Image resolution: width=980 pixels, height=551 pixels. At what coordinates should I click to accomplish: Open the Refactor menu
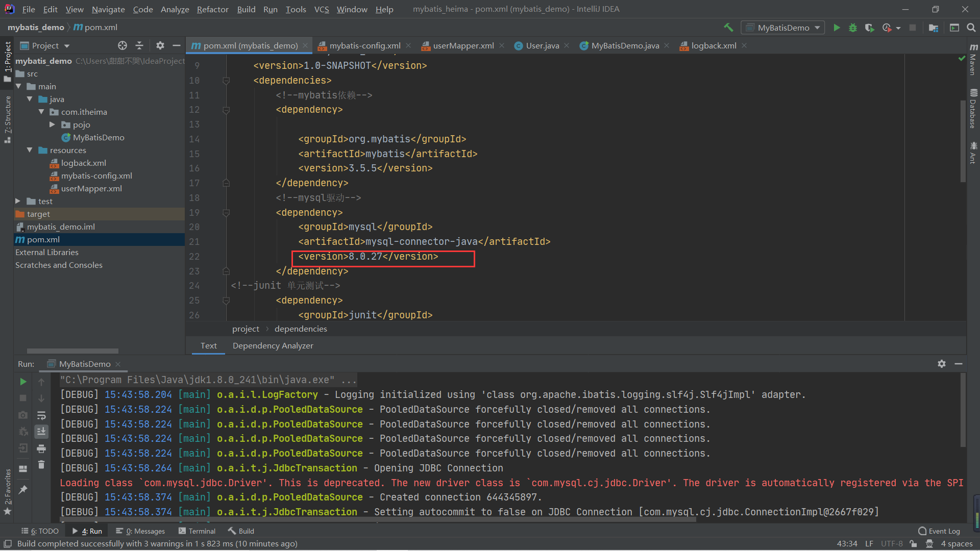point(212,9)
